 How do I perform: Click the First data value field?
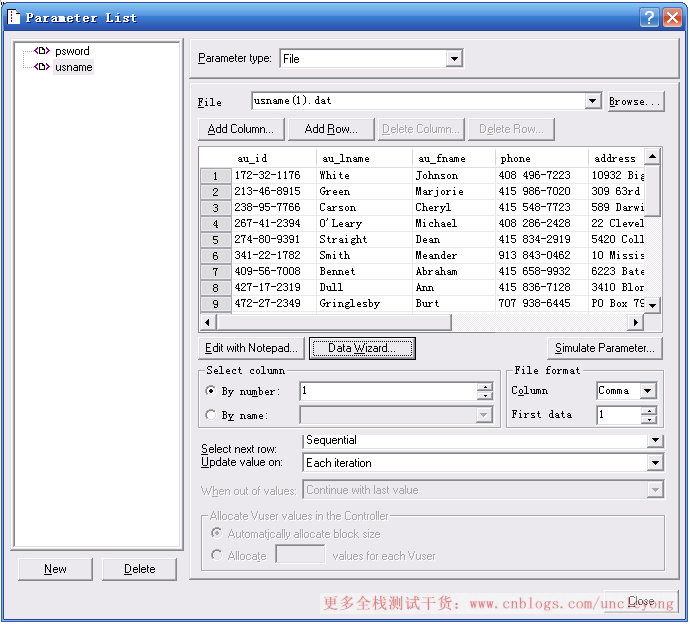point(619,414)
